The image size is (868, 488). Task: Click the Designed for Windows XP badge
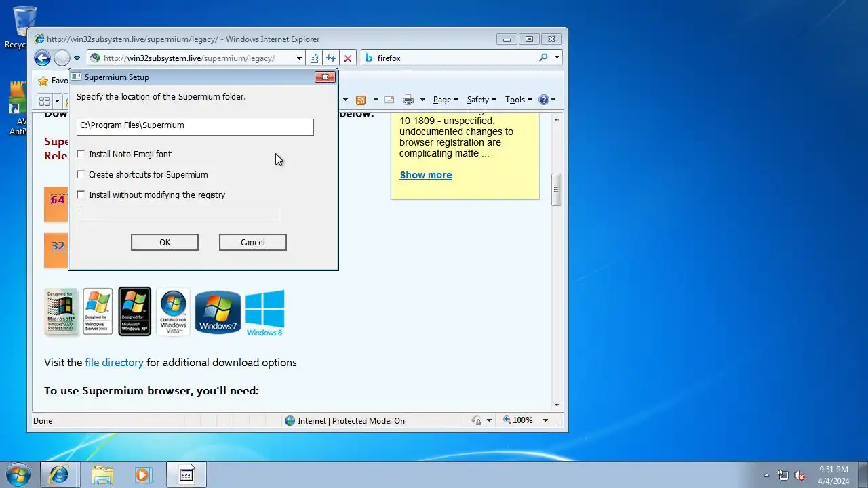pos(134,311)
